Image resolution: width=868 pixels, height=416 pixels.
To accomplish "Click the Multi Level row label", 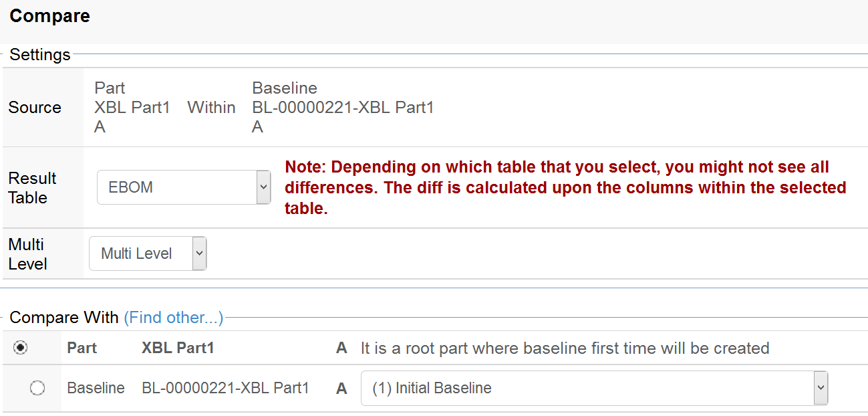I will point(27,254).
